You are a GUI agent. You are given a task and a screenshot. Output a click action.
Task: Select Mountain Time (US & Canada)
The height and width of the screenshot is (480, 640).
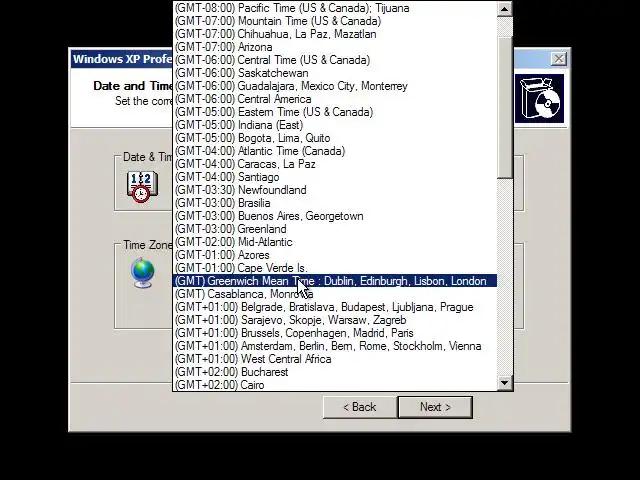pyautogui.click(x=335, y=21)
